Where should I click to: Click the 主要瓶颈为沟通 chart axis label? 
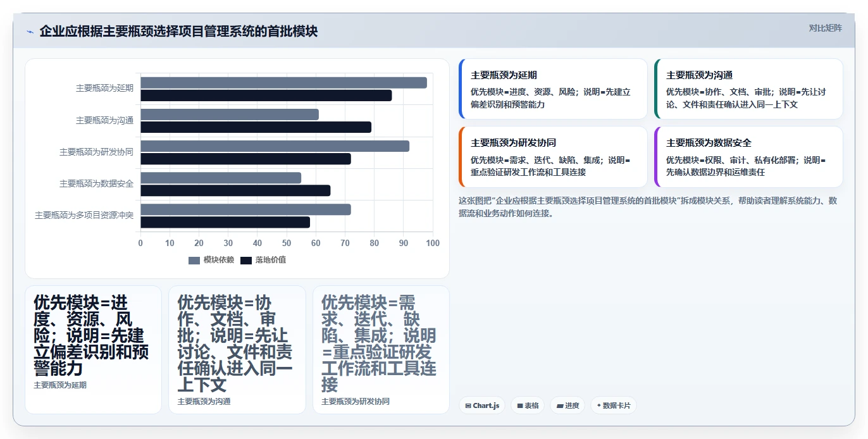pos(104,120)
